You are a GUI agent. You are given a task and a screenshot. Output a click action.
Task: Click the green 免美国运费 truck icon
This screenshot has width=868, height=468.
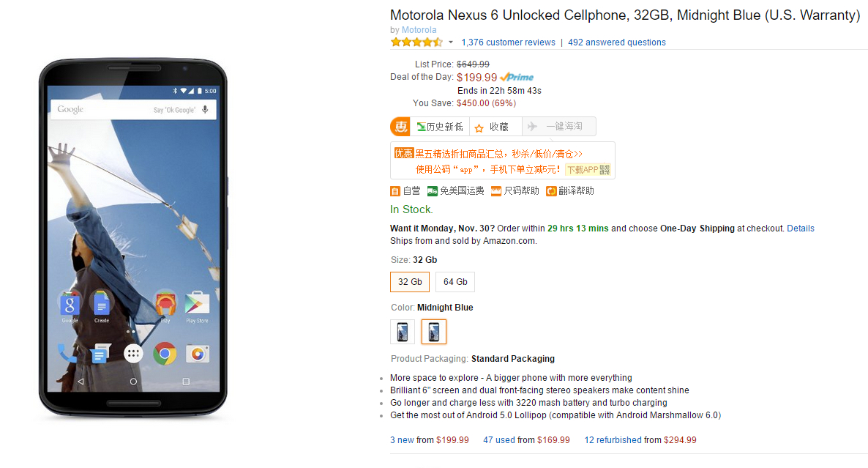tap(433, 191)
